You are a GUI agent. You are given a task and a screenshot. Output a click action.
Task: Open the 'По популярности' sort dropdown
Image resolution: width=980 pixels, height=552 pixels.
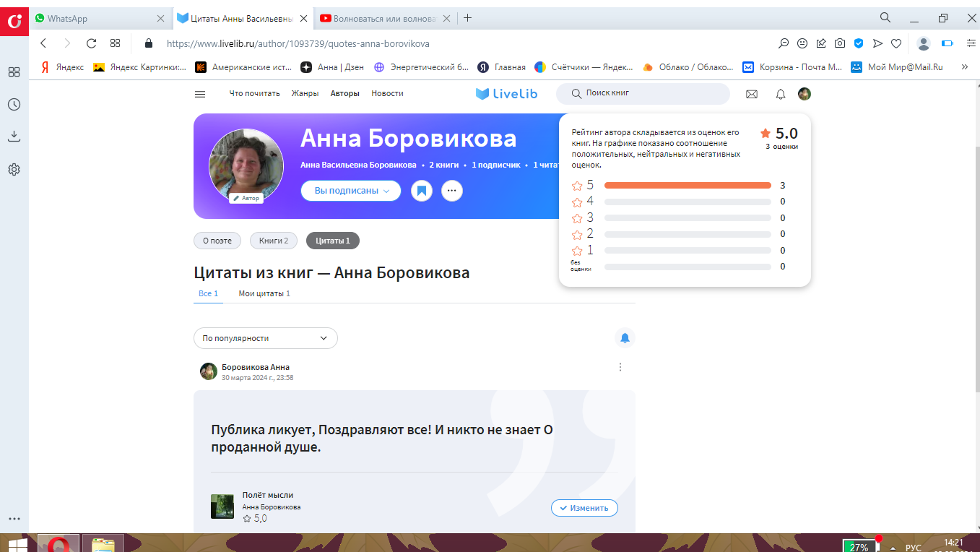pos(265,338)
